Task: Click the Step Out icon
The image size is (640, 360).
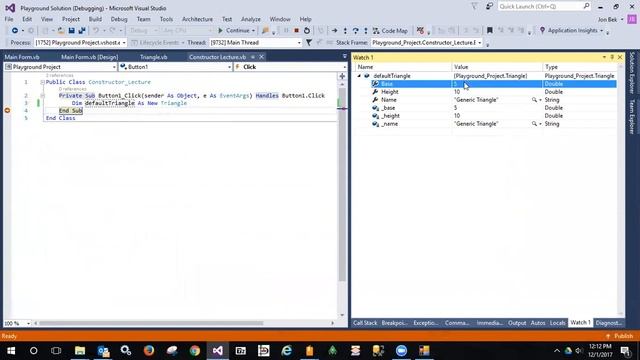Action: click(366, 31)
